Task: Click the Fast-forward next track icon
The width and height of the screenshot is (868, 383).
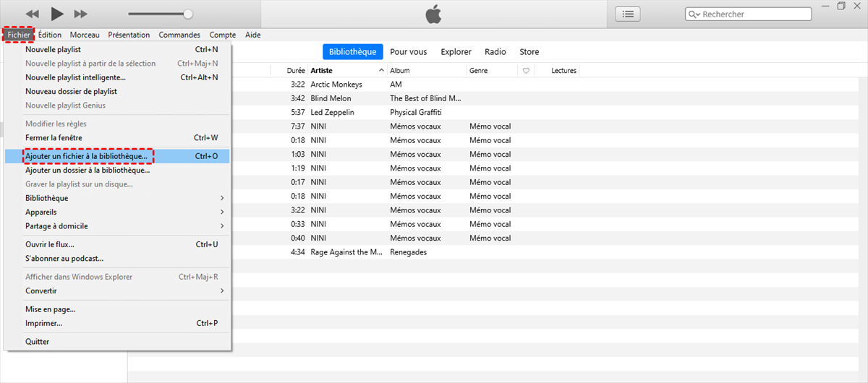Action: [x=81, y=14]
